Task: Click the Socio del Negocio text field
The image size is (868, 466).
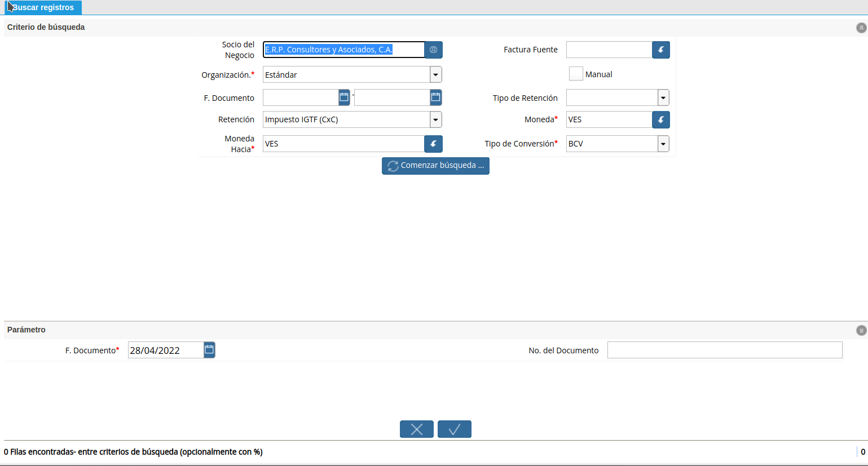Action: click(x=343, y=50)
